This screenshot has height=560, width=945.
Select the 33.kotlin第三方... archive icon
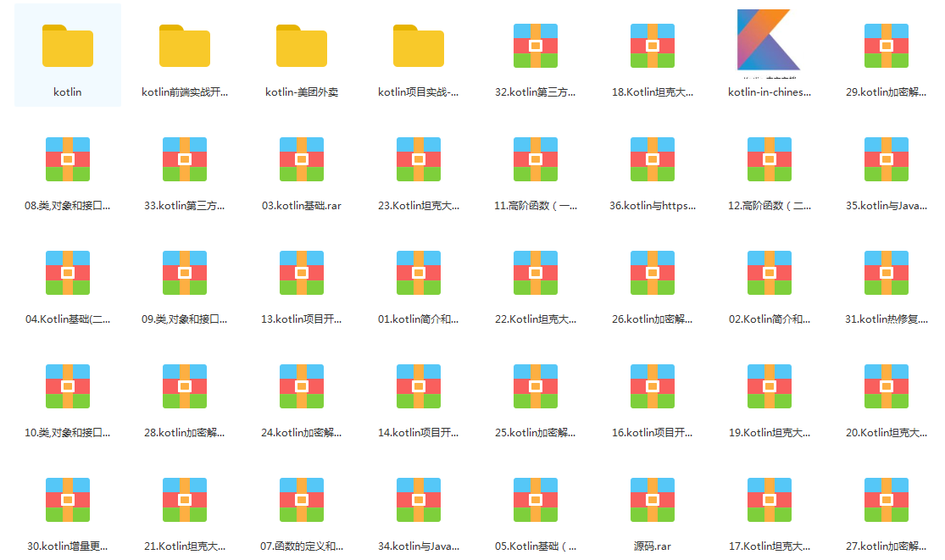185,159
